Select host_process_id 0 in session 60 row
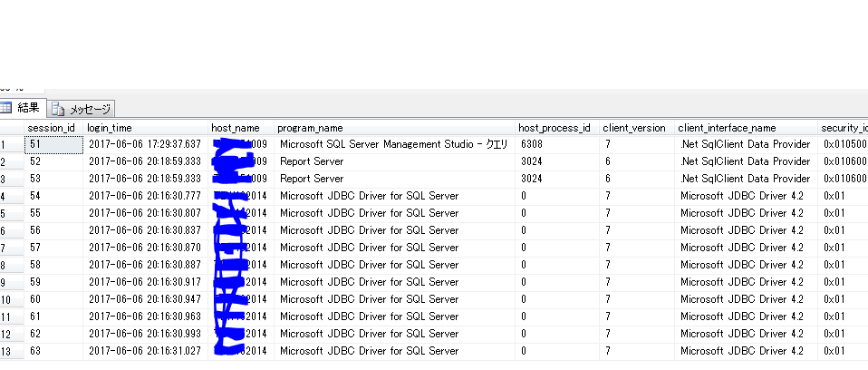This screenshot has width=868, height=370. click(557, 299)
